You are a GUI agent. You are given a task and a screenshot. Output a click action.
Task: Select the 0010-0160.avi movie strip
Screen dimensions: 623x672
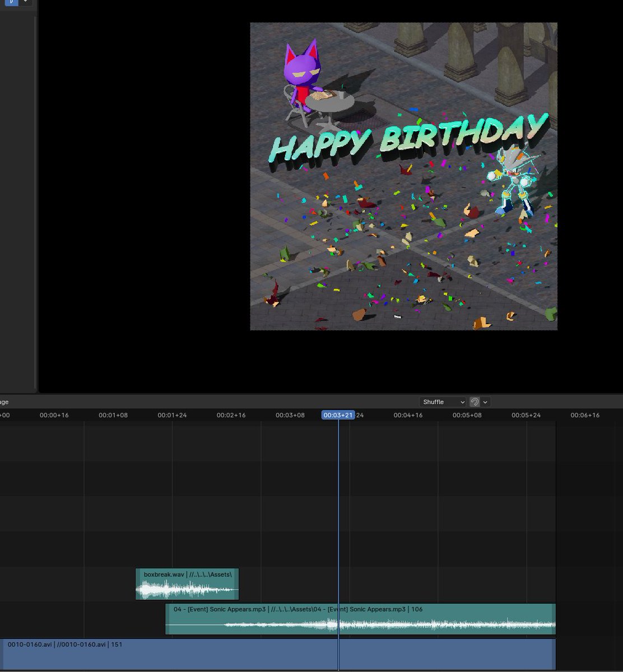pyautogui.click(x=278, y=654)
